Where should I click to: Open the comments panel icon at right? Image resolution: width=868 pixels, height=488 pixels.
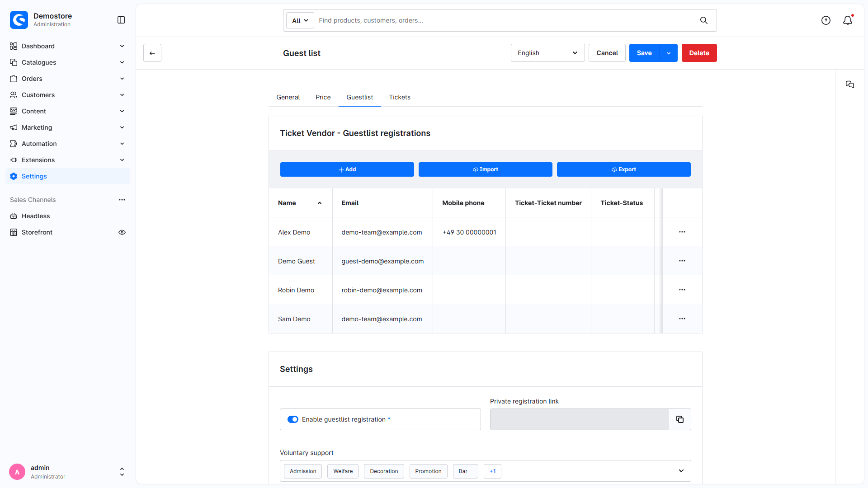tap(850, 84)
